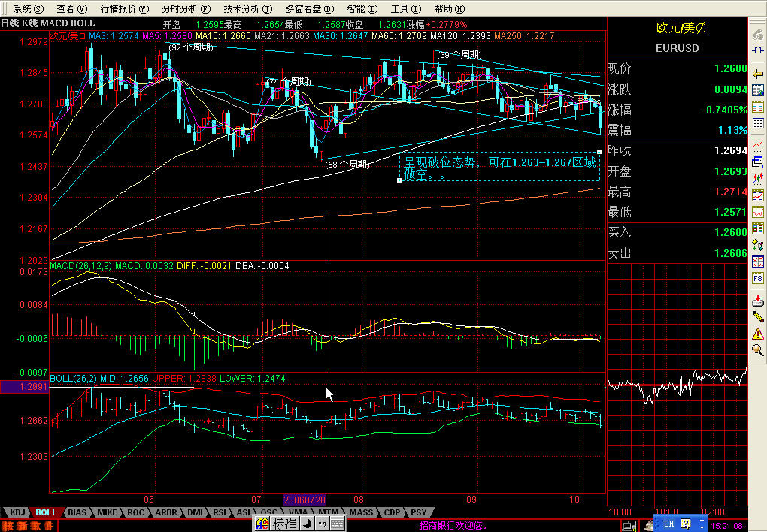Switch to the ARBR indicator tab

click(166, 512)
